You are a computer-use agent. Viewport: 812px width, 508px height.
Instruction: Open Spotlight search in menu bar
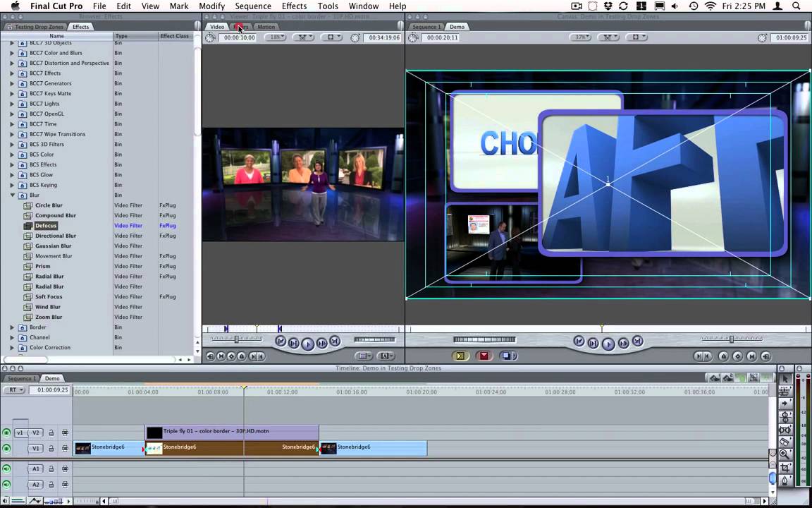[796, 6]
